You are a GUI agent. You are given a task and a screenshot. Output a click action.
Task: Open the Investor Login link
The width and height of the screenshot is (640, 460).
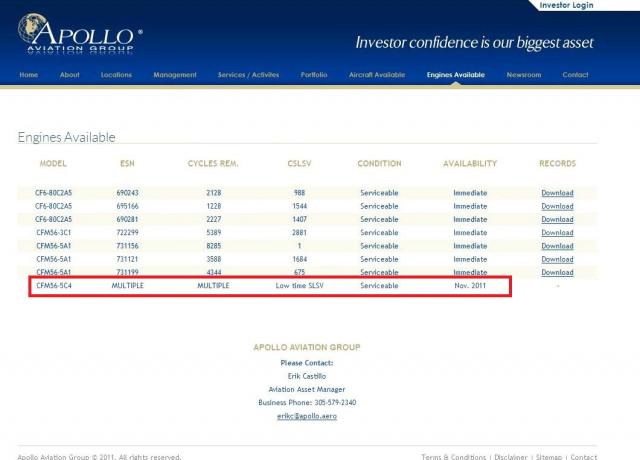(566, 5)
